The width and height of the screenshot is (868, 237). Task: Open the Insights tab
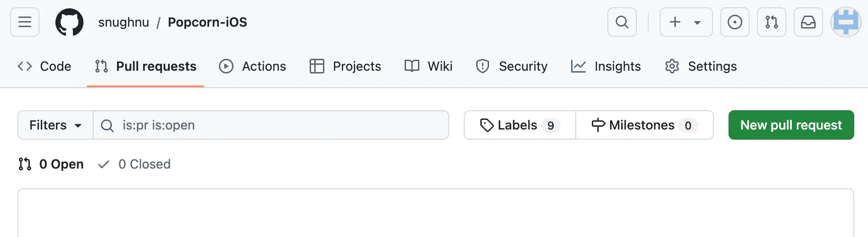tap(606, 66)
